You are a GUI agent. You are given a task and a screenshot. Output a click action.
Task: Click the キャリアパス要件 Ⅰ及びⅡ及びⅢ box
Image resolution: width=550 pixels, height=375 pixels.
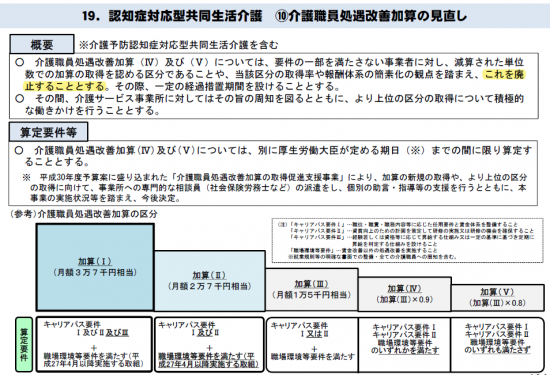pyautogui.click(x=94, y=344)
